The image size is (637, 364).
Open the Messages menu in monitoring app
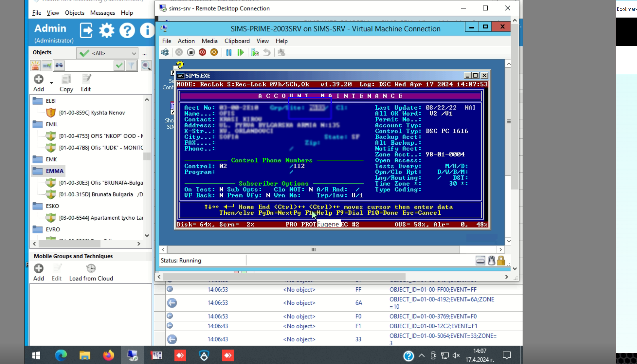click(102, 13)
